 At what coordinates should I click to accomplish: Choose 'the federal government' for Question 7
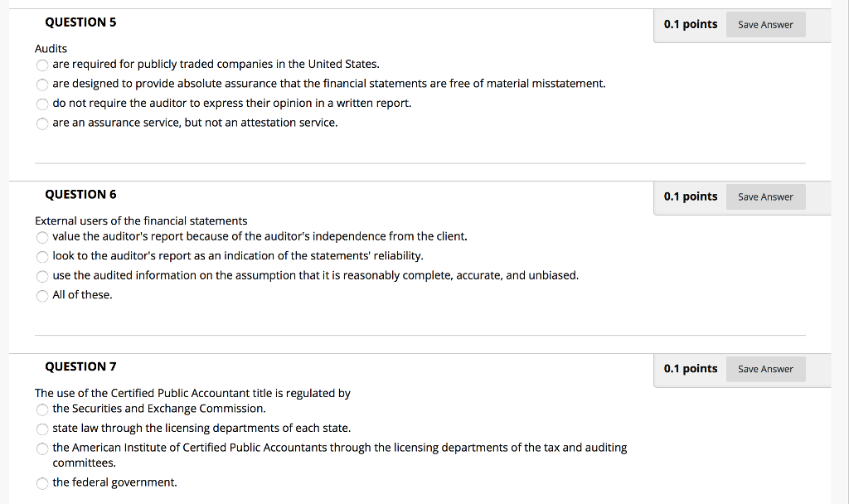pos(42,482)
